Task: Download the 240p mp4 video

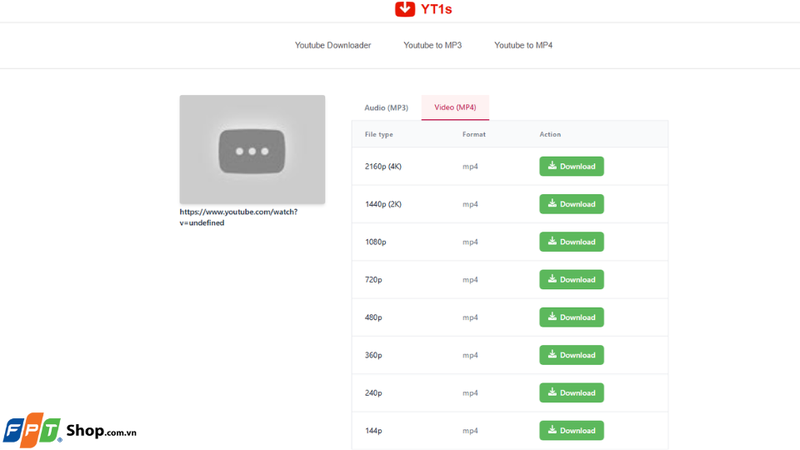Action: [571, 393]
